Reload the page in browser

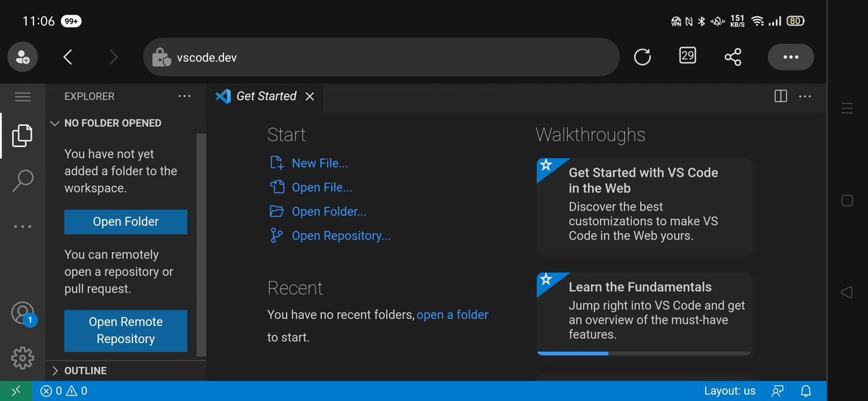pyautogui.click(x=642, y=57)
